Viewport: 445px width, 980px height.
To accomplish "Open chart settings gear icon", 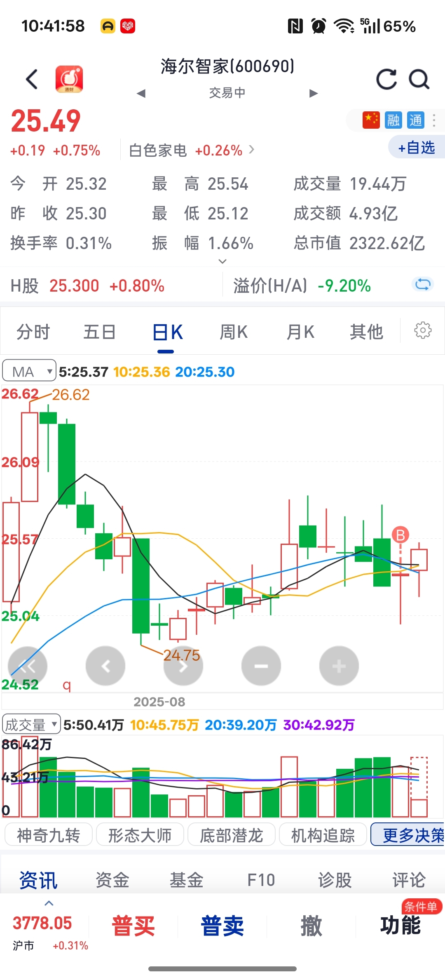I will click(423, 330).
